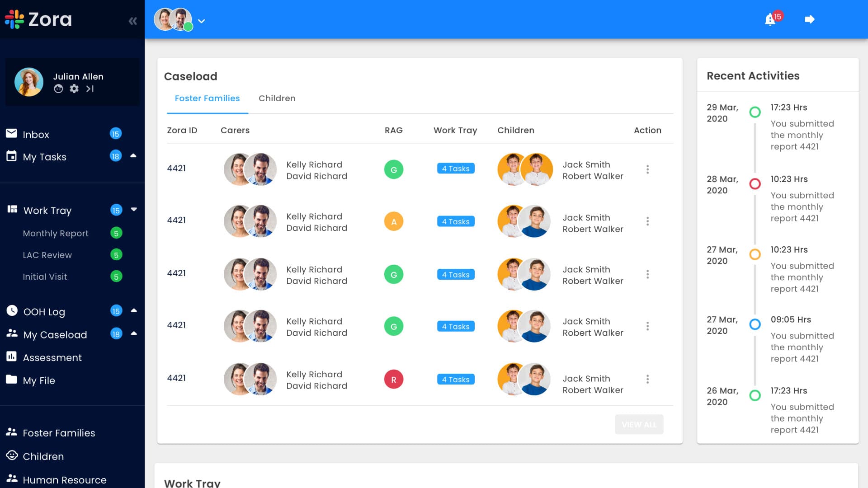The width and height of the screenshot is (868, 488).
Task: Select the Foster Families tab
Action: tap(207, 98)
